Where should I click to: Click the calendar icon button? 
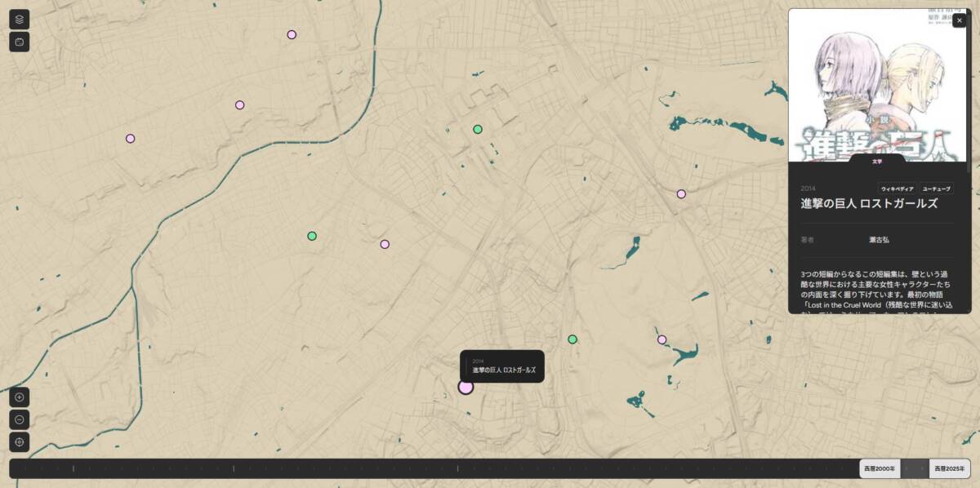(20, 42)
